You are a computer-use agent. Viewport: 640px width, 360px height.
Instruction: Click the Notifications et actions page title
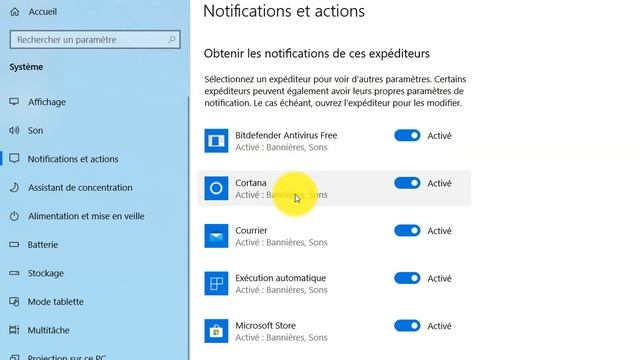tap(284, 11)
